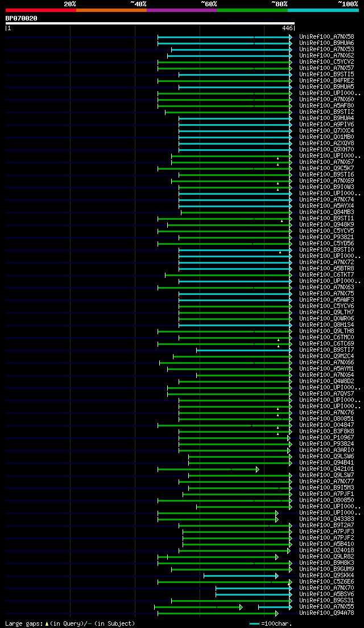364x628 pixels.
Task: Select the UniRef100_C6TKT7 label
Action: click(326, 275)
